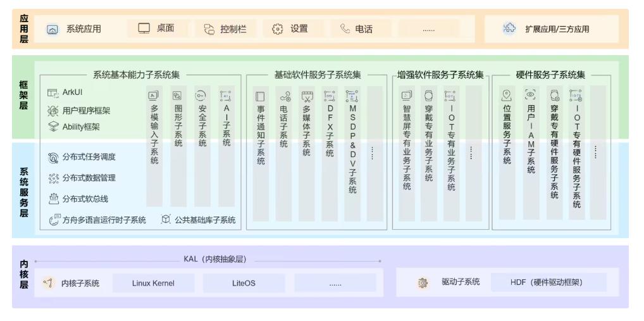Click the 基础软件服务子系统集 heading

(x=318, y=75)
